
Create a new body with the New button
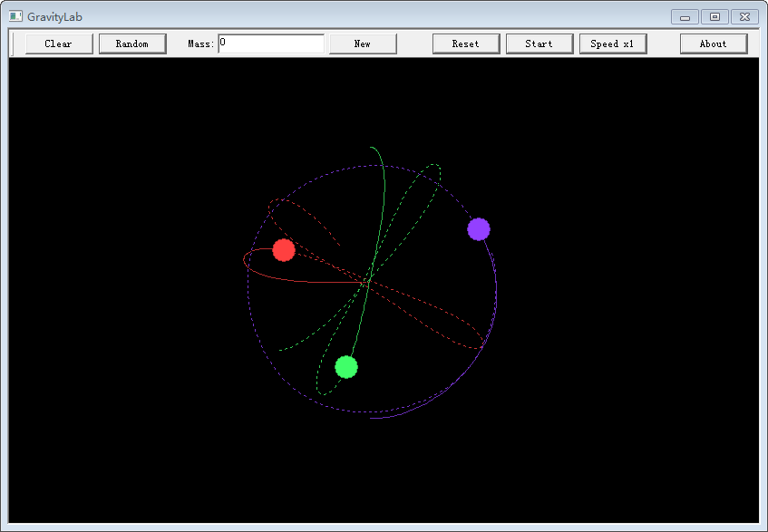pyautogui.click(x=362, y=43)
